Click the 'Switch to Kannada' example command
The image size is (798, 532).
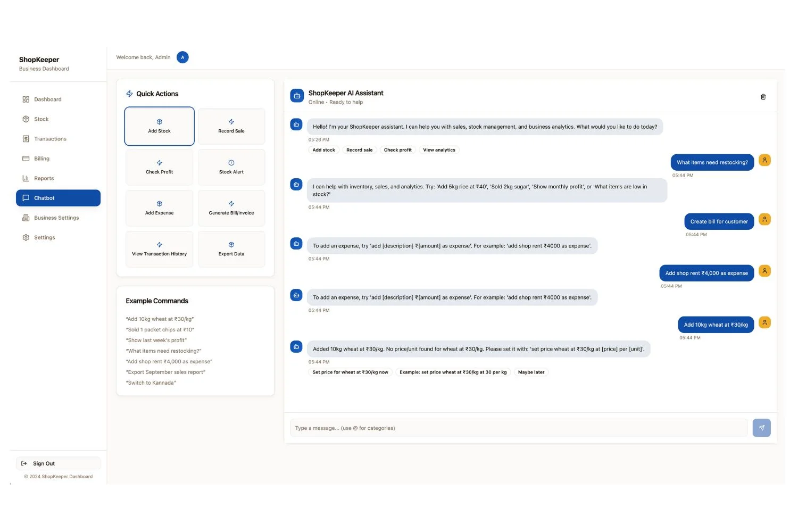(151, 383)
